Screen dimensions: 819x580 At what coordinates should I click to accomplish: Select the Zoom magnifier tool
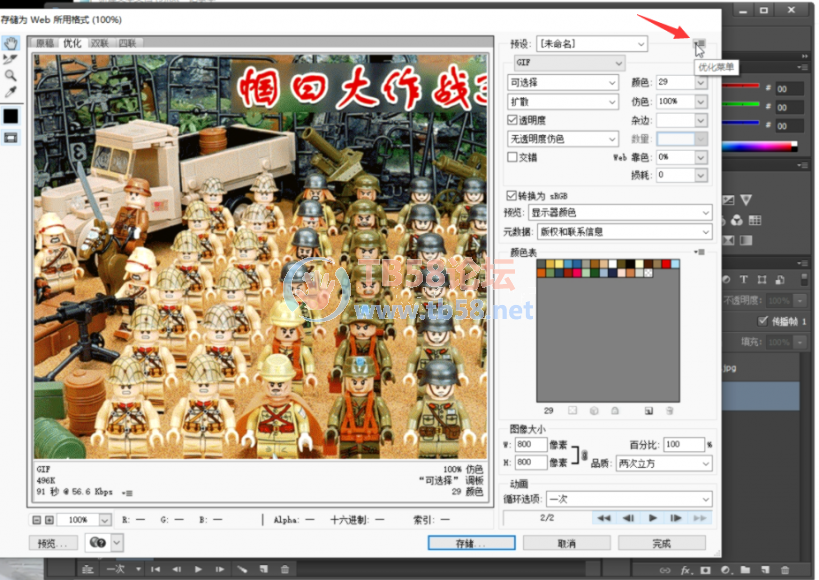pos(10,75)
